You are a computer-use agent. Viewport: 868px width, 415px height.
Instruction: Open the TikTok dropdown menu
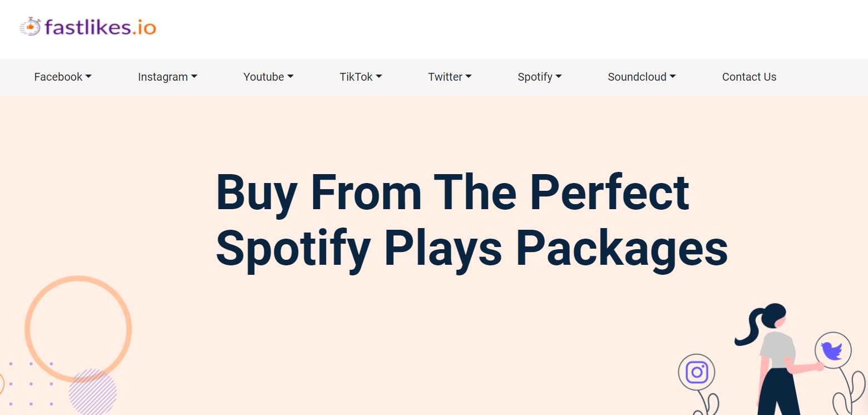pyautogui.click(x=361, y=77)
